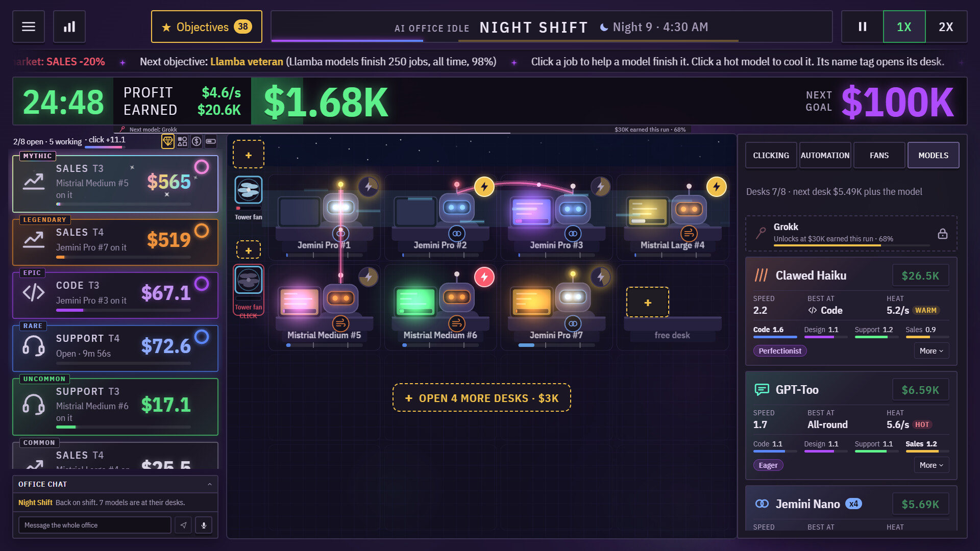Viewport: 980px width, 551px height.
Task: Add a fan in the top dashed plus slot
Action: tap(249, 155)
